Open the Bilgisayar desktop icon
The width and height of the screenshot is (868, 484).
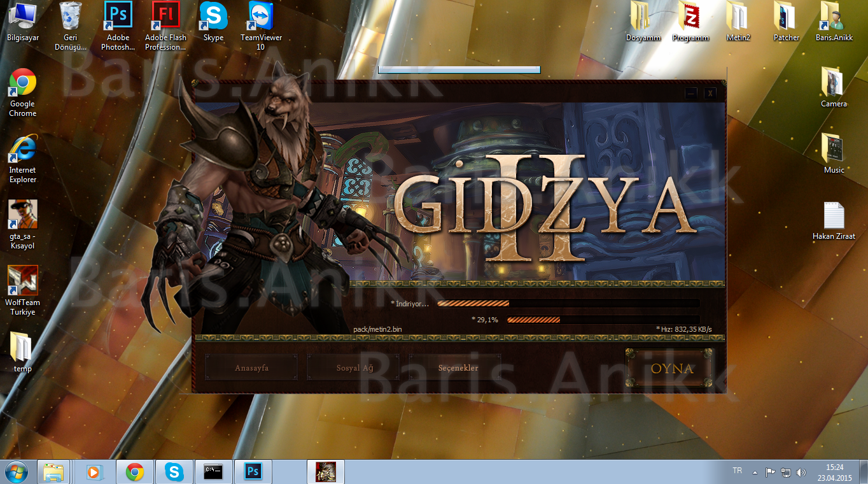(x=22, y=22)
